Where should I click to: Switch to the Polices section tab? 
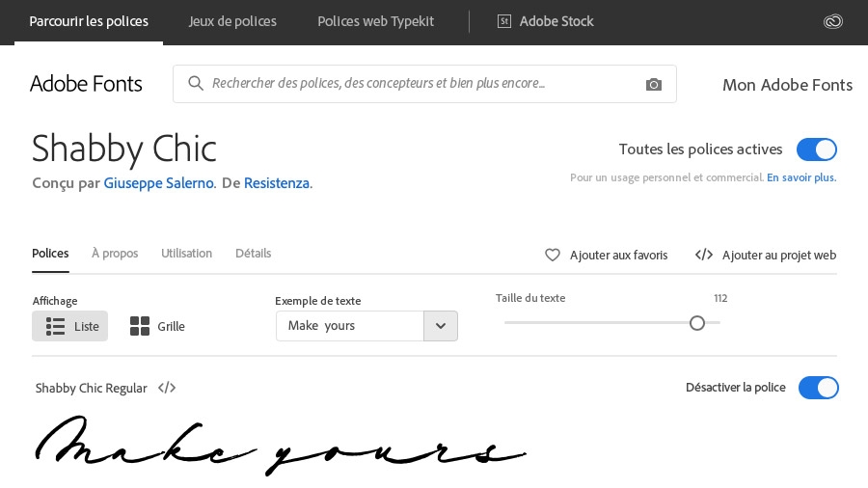coord(50,254)
